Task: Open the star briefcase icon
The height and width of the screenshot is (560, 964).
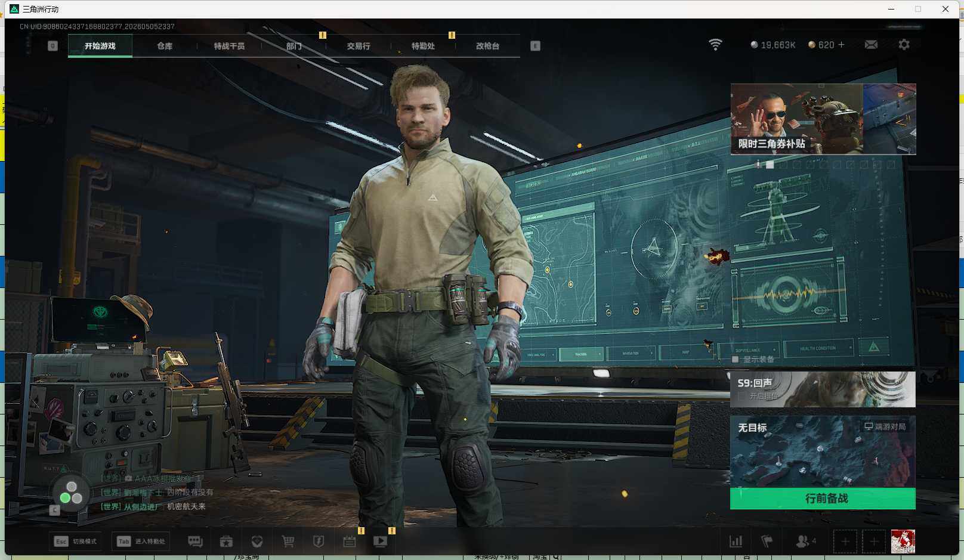Action: click(226, 542)
